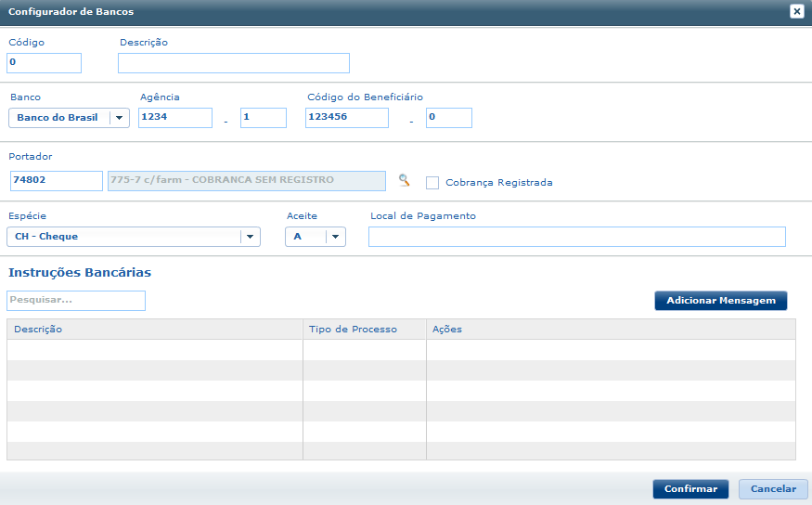Click into the Descrição text field
Screen dimensions: 812x505
coord(233,62)
